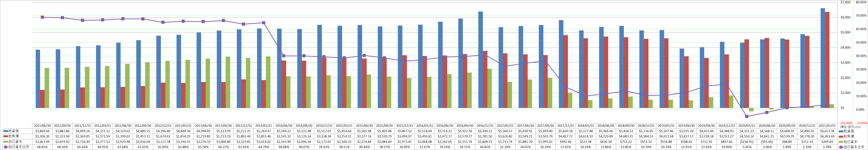This screenshot has height=150, width=868.
Task: Click the blue total assets bar for 2016/12/31
Action: coord(480,60)
